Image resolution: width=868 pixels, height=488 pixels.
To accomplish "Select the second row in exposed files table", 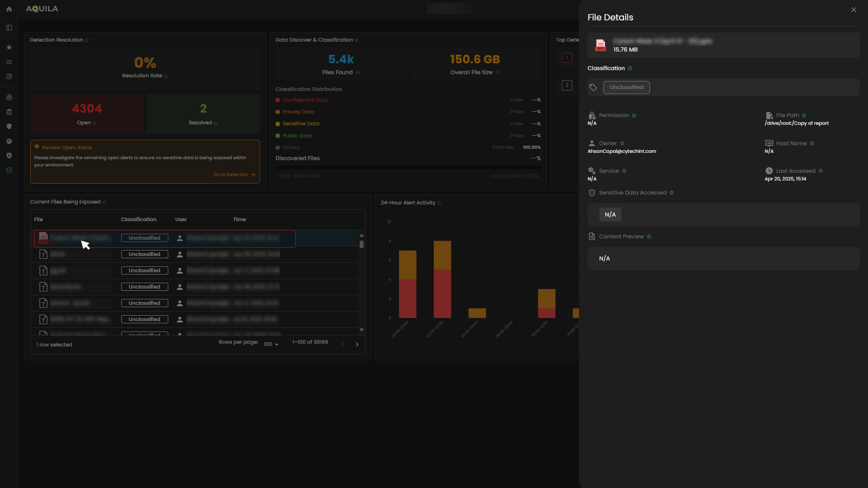I will 194,255.
